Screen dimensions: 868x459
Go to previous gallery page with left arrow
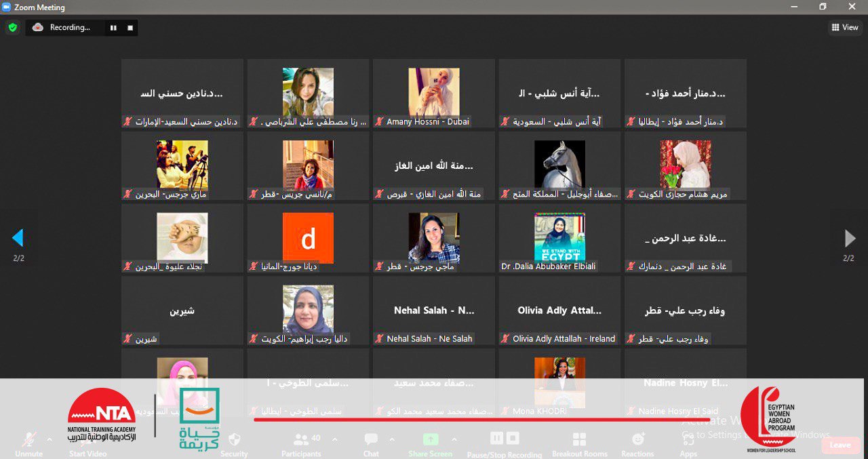click(18, 238)
